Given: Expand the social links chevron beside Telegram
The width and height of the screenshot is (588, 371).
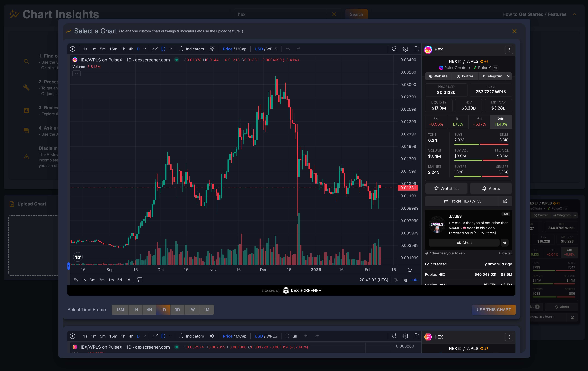Looking at the screenshot, I should tap(509, 76).
